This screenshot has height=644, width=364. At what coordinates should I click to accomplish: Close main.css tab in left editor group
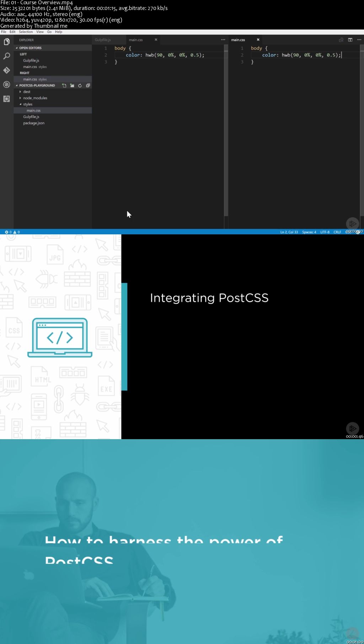pos(156,40)
